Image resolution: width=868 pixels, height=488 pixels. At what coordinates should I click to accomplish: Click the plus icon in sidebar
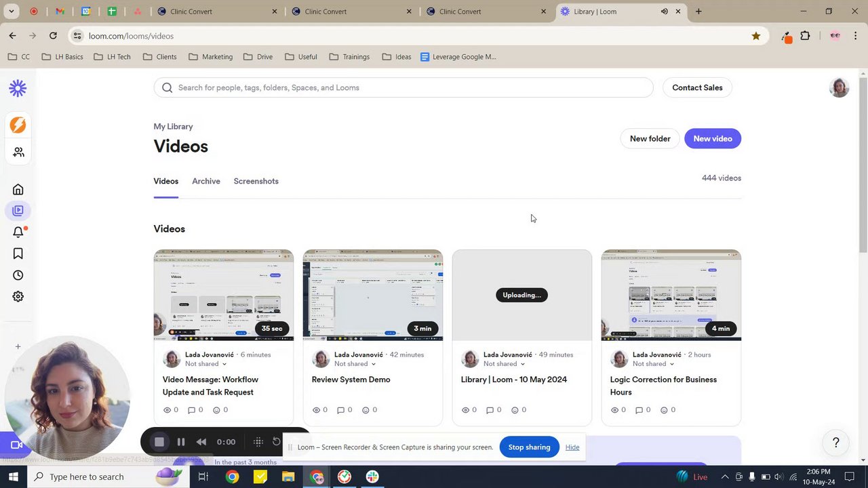point(18,346)
